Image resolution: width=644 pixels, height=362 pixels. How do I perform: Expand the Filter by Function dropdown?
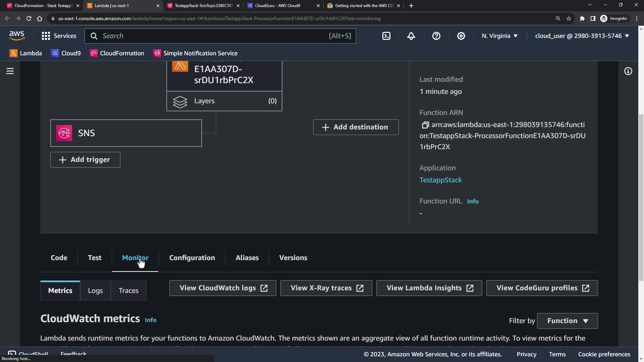(567, 321)
